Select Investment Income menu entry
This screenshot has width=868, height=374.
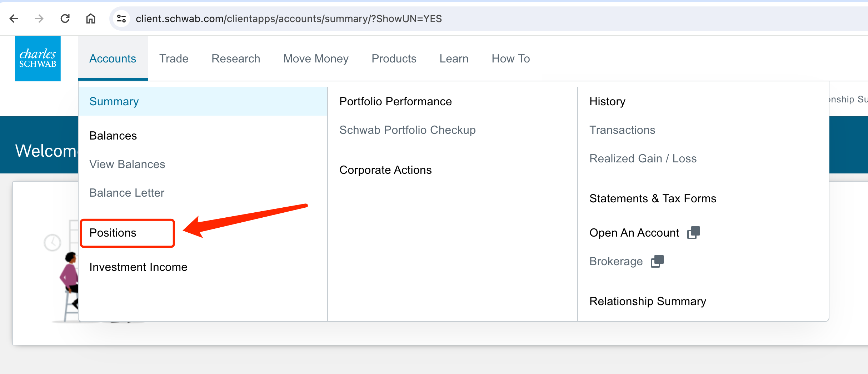tap(138, 267)
